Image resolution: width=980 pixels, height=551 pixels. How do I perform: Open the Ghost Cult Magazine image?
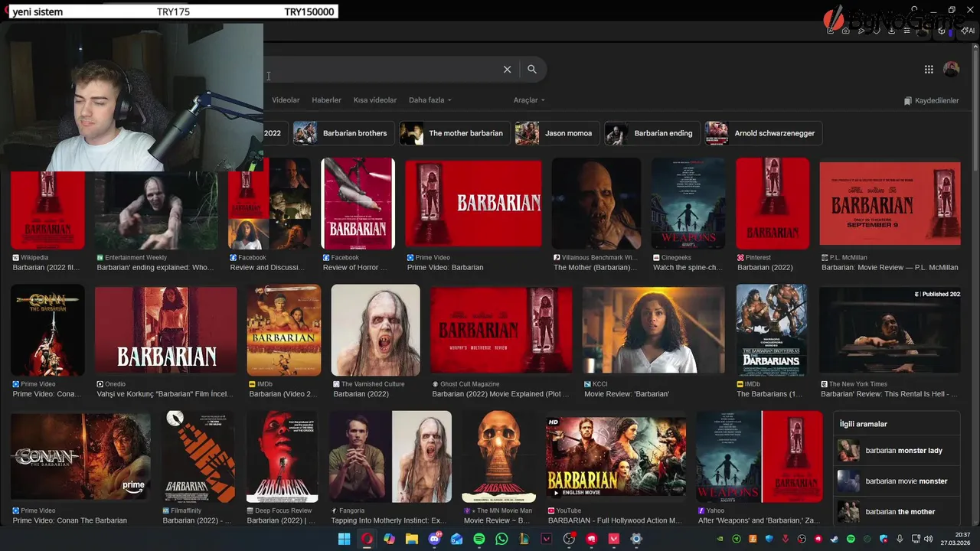tap(501, 330)
